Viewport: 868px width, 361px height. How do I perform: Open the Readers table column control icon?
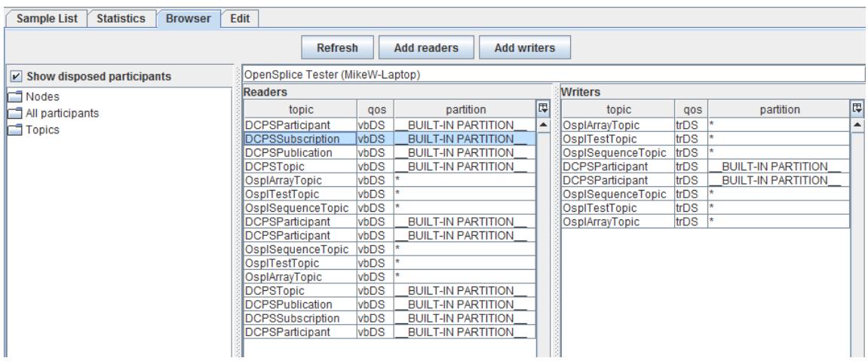coord(543,109)
